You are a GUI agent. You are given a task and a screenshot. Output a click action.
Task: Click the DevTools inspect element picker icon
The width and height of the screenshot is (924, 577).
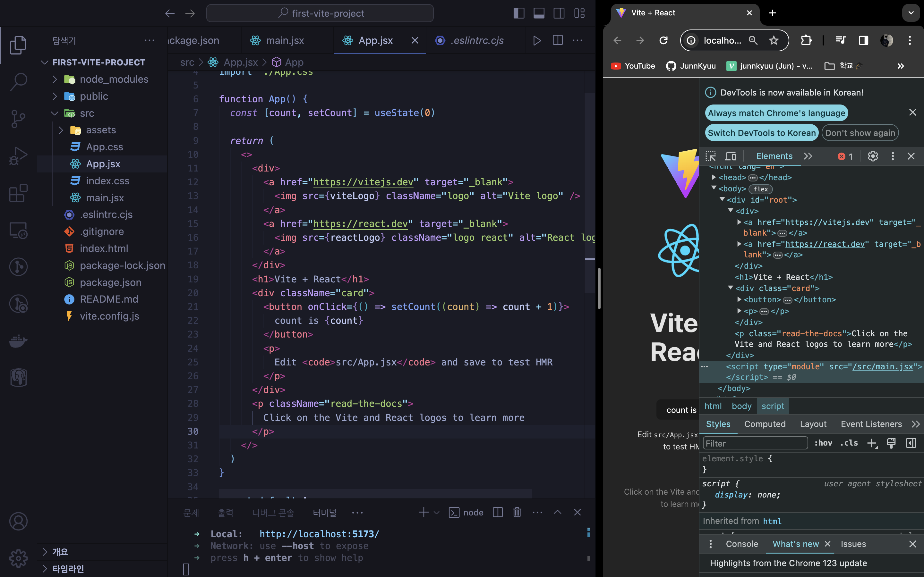pyautogui.click(x=710, y=156)
